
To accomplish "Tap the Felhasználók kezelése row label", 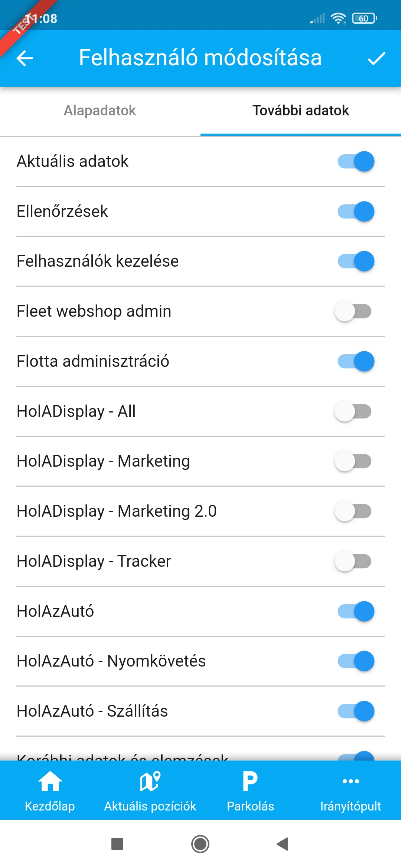I will [x=98, y=261].
